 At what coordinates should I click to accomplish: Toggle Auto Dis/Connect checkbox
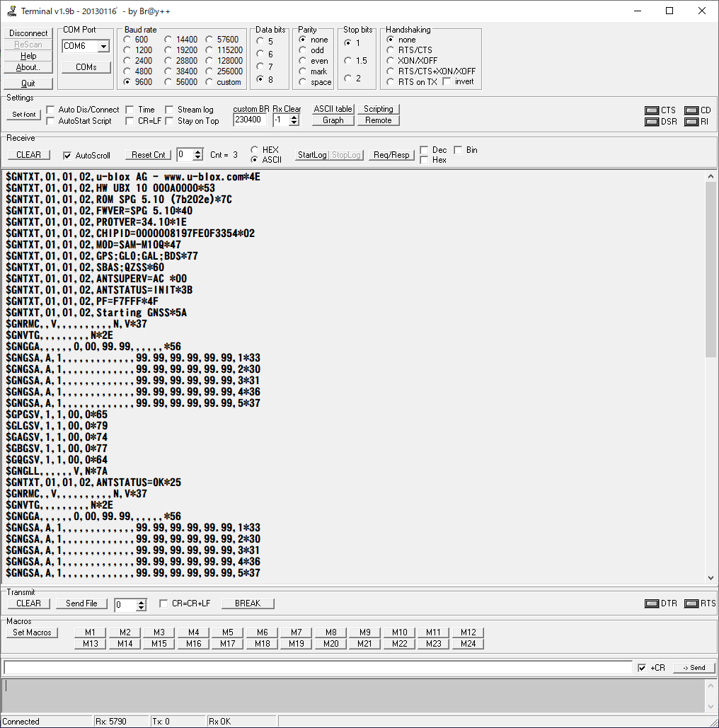pos(51,110)
